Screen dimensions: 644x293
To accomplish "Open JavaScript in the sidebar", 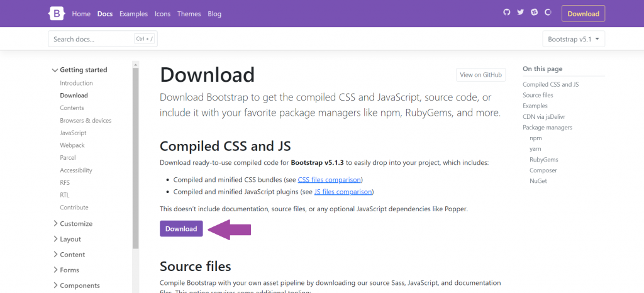I will tap(73, 133).
